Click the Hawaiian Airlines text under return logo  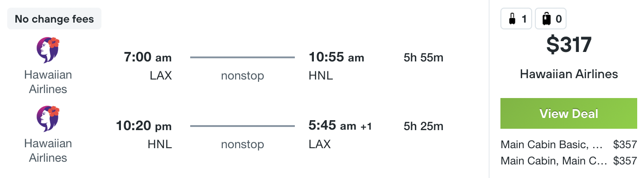[x=48, y=150]
